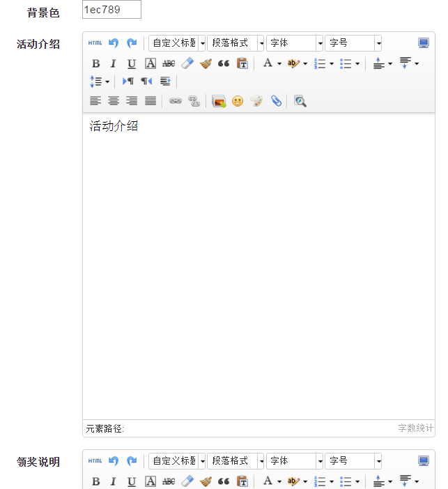Image resolution: width=448 pixels, height=489 pixels.
Task: Set right-to-left text direction in 活动介绍 editor
Action: [x=146, y=81]
